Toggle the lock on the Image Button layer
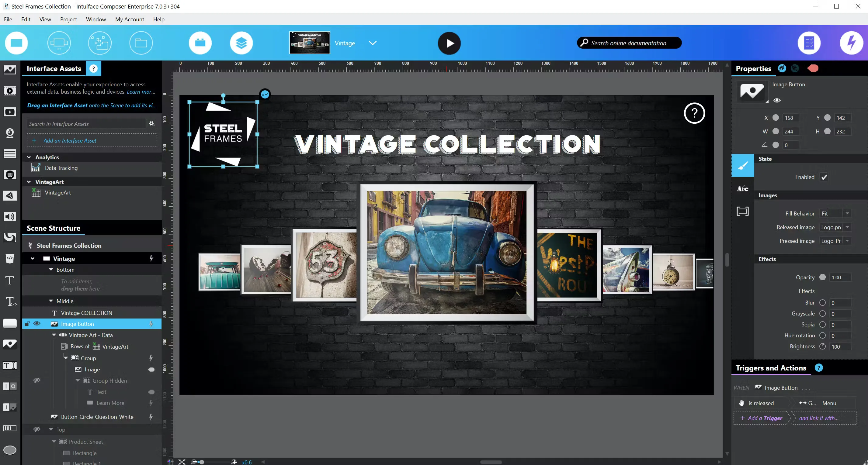This screenshot has width=868, height=465. (x=27, y=324)
